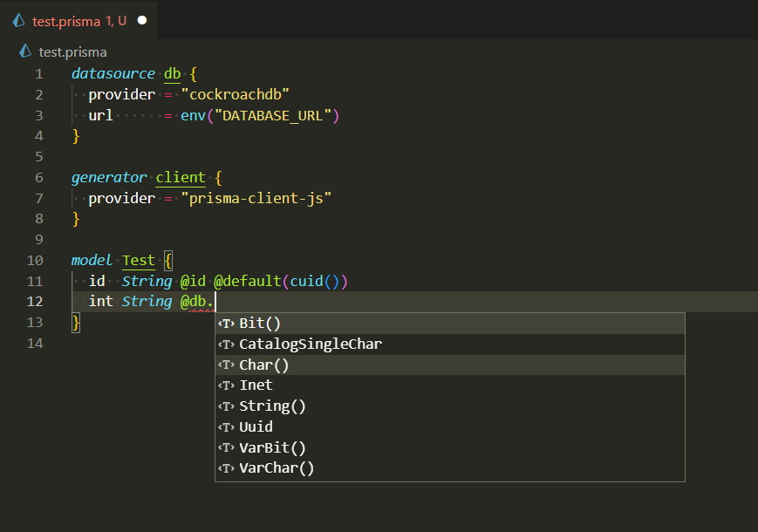Click the "DATABASE_URL" string

(x=273, y=115)
